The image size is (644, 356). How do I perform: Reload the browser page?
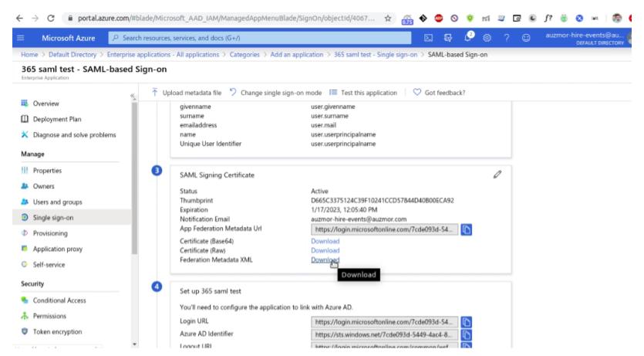click(x=51, y=18)
